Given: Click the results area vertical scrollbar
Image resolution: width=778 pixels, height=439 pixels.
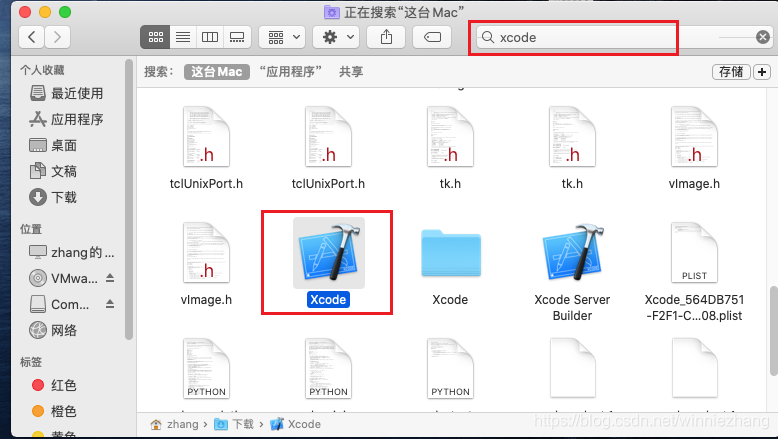Looking at the screenshot, I should pos(773,331).
